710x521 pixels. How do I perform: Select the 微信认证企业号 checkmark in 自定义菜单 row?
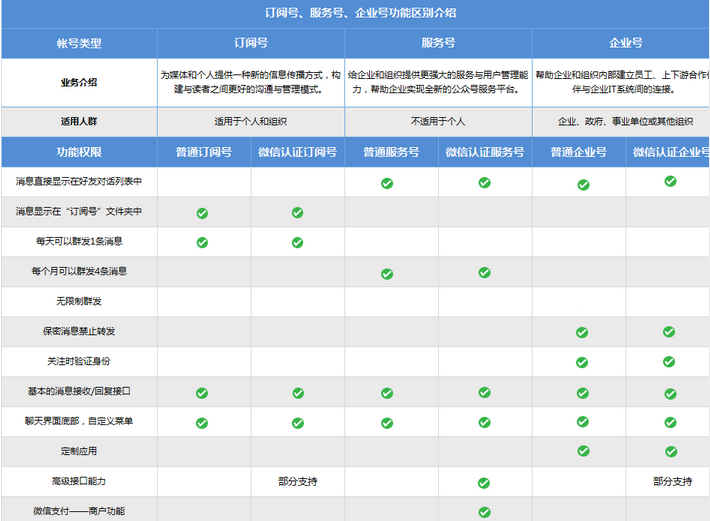670,423
